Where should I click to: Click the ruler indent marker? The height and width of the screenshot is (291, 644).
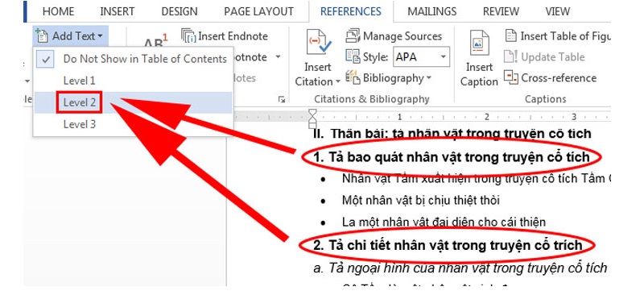pos(312,118)
